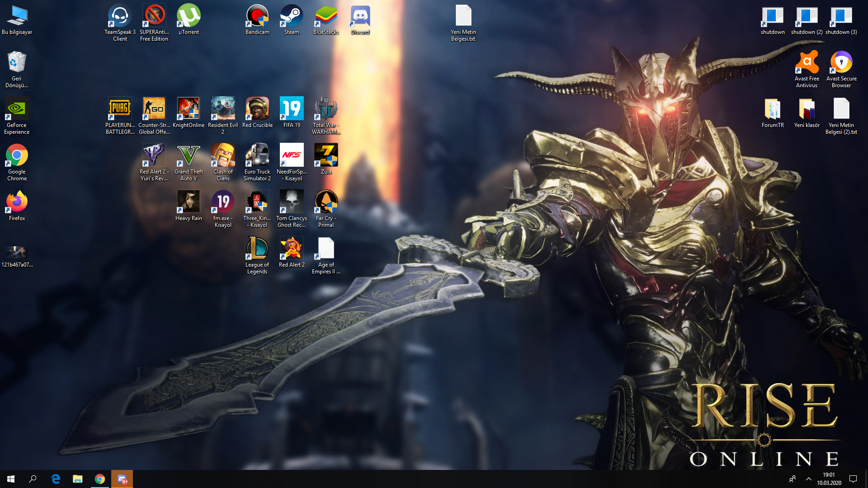Open the Windows Start menu

[11, 479]
